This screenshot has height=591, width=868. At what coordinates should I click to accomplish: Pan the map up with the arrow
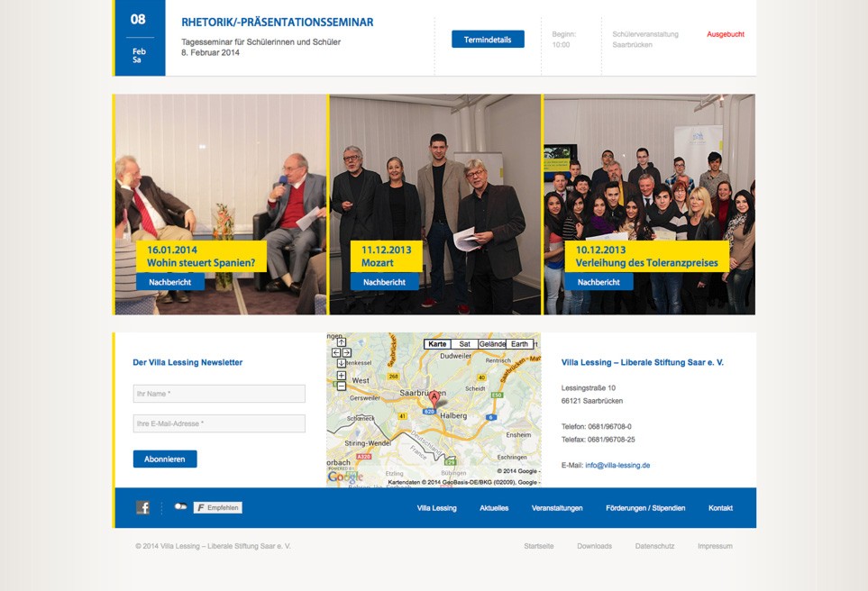342,342
